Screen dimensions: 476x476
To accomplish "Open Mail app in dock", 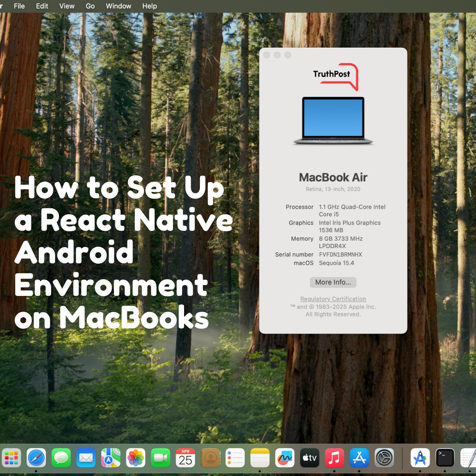I will click(x=86, y=458).
